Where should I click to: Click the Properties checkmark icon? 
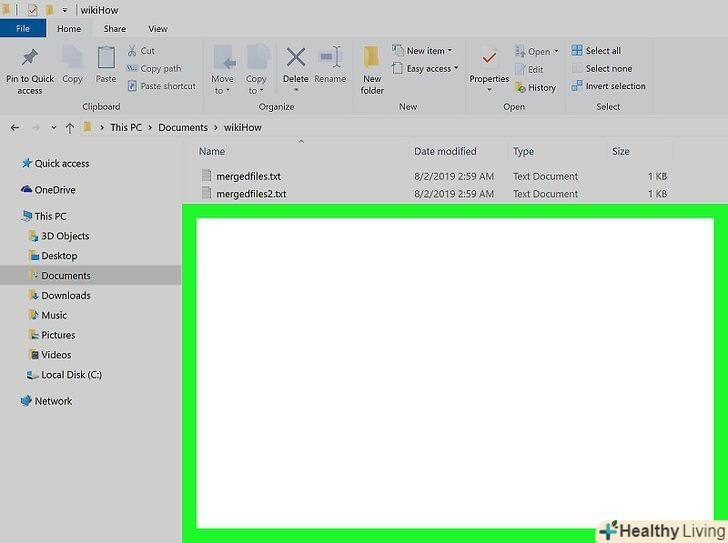[x=489, y=58]
